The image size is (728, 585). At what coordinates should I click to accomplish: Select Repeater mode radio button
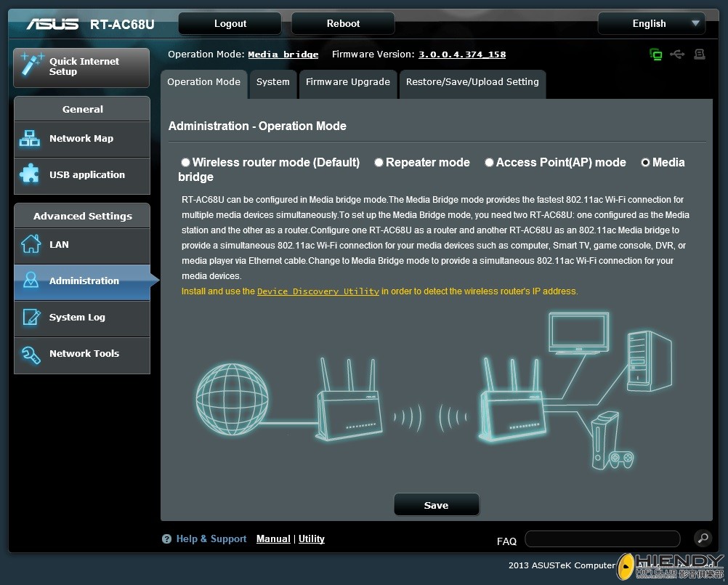[x=379, y=162]
